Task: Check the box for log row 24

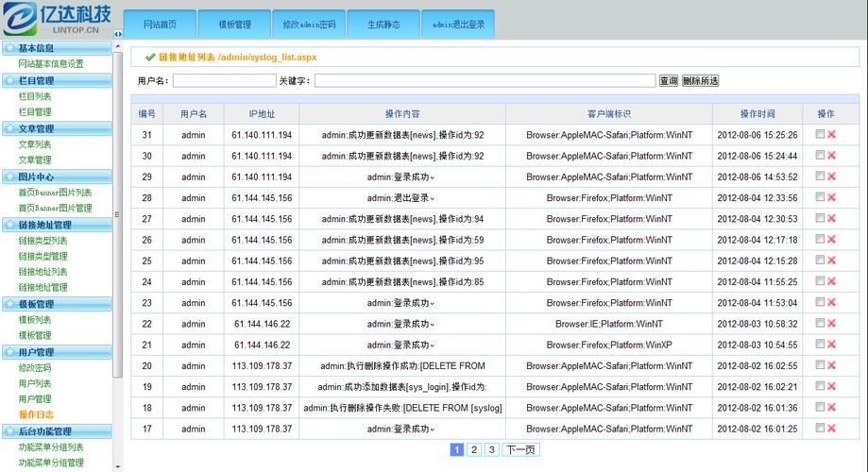Action: (820, 281)
